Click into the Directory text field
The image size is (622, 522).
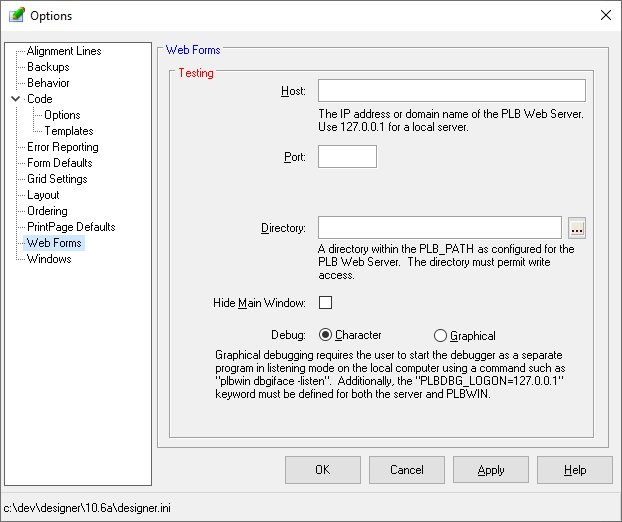439,228
